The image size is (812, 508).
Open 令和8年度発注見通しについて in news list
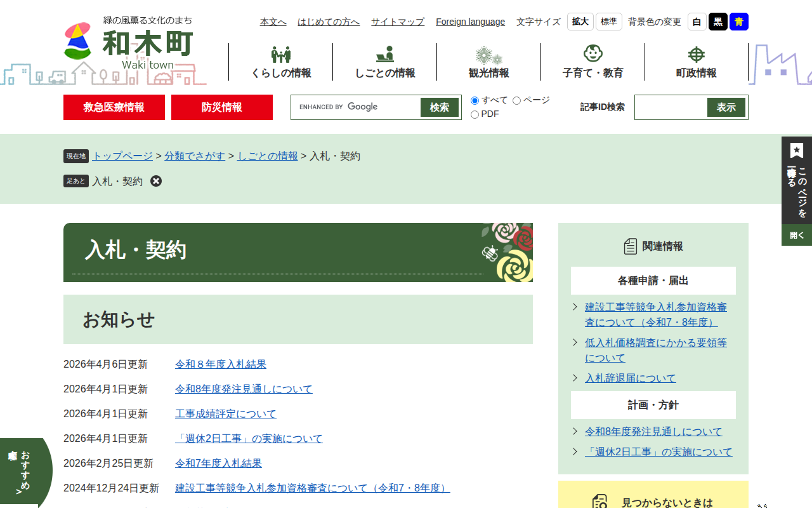pos(244,389)
